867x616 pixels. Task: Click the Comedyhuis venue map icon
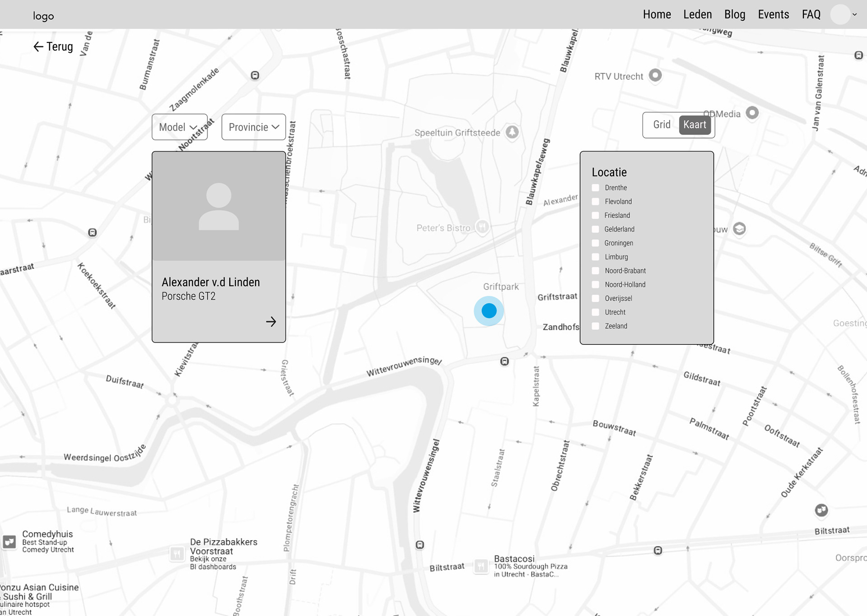(9, 542)
